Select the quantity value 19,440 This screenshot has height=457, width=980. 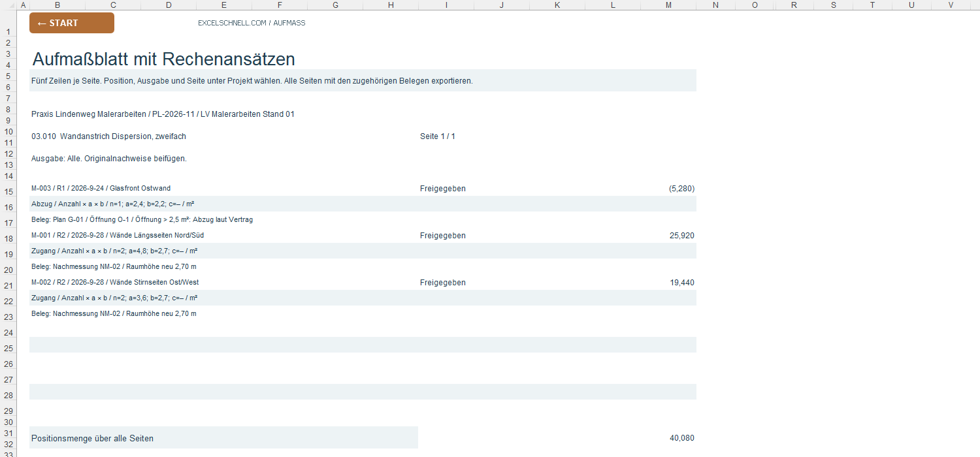tap(682, 283)
